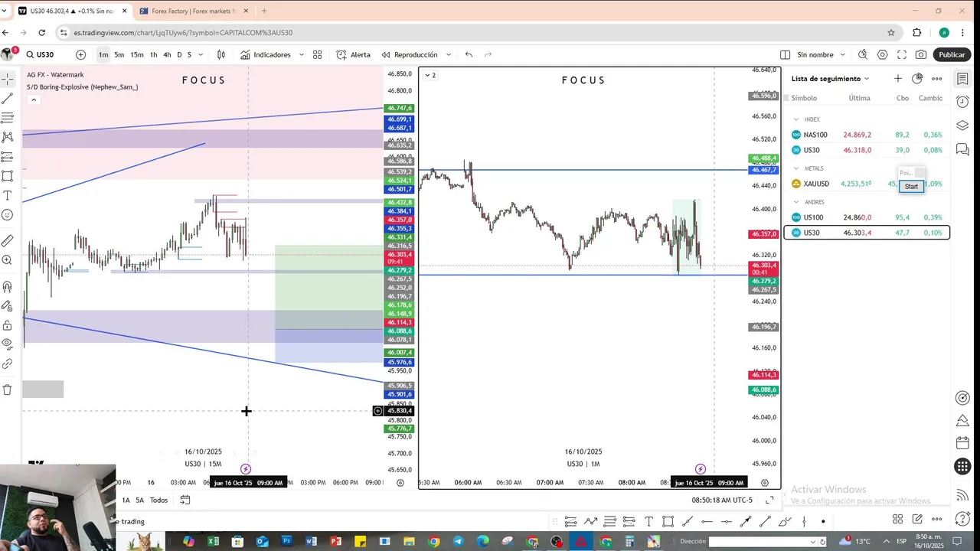Toggle the magnet mode
This screenshot has width=980, height=551.
[x=7, y=287]
